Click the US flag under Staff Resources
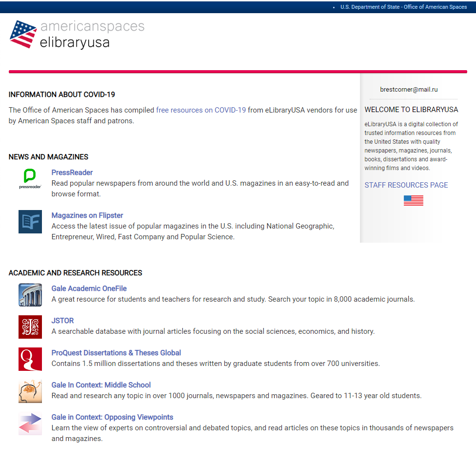Viewport: 476px width, 461px height. click(414, 200)
